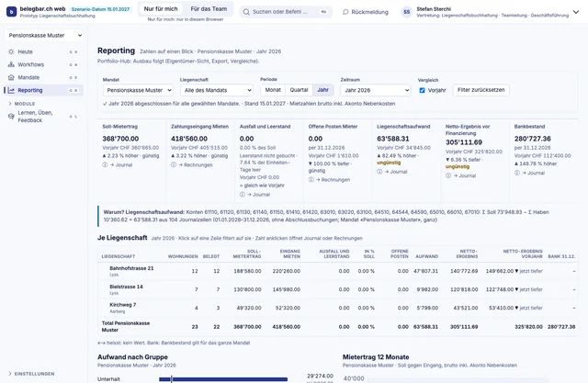Expand the user account chevron menu
This screenshot has width=588, height=383.
tap(576, 12)
